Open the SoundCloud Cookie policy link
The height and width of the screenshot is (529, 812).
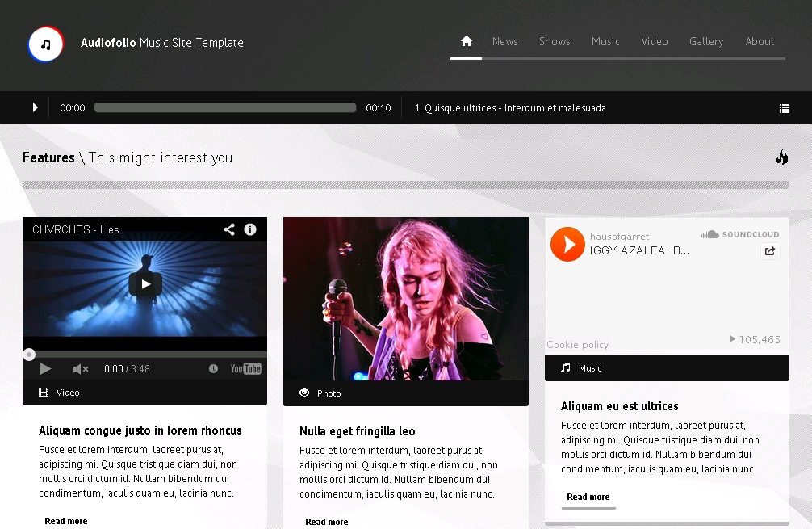pyautogui.click(x=578, y=345)
